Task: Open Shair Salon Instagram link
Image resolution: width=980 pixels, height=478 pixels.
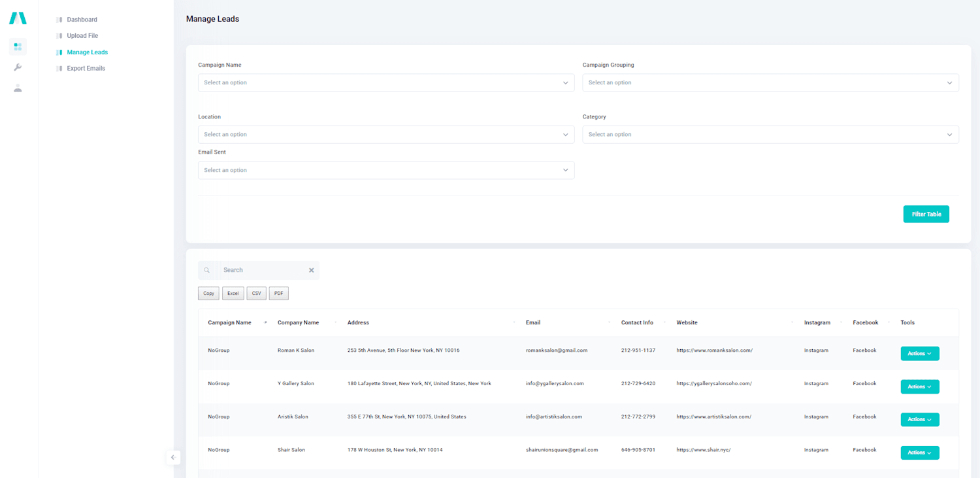Action: [x=816, y=450]
